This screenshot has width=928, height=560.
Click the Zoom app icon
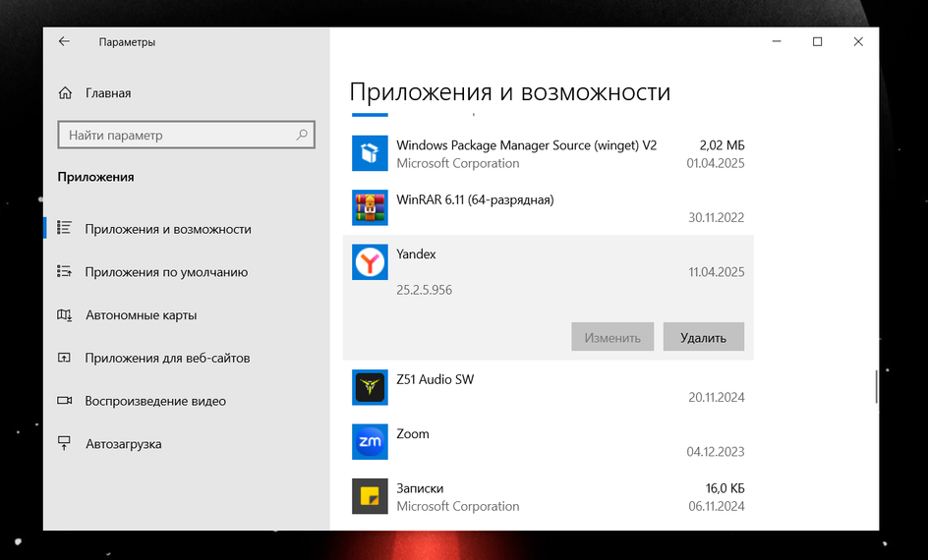click(370, 442)
